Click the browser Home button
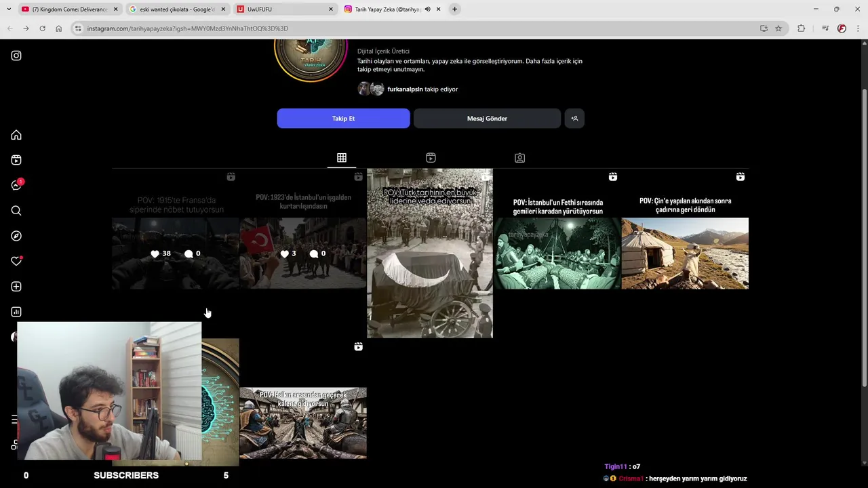This screenshot has height=488, width=868. point(58,28)
